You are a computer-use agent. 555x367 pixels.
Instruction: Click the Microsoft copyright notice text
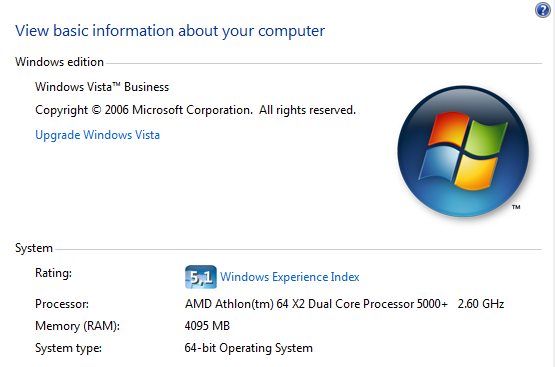click(195, 110)
